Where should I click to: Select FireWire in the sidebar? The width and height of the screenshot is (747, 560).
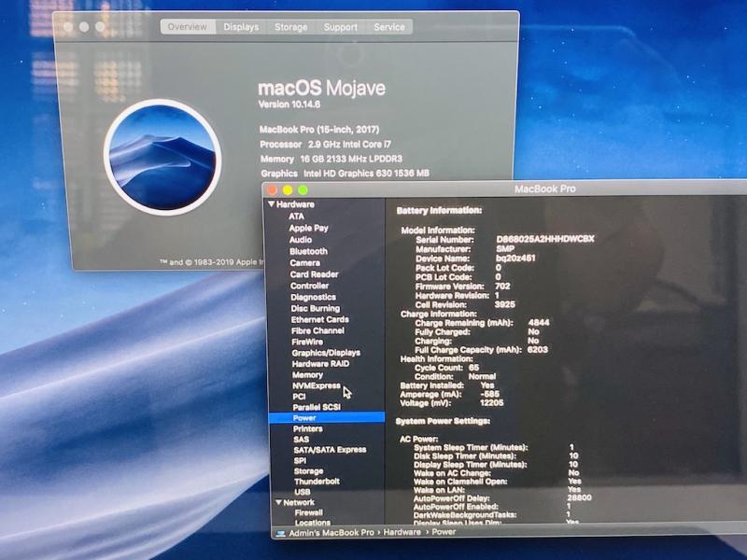point(307,342)
